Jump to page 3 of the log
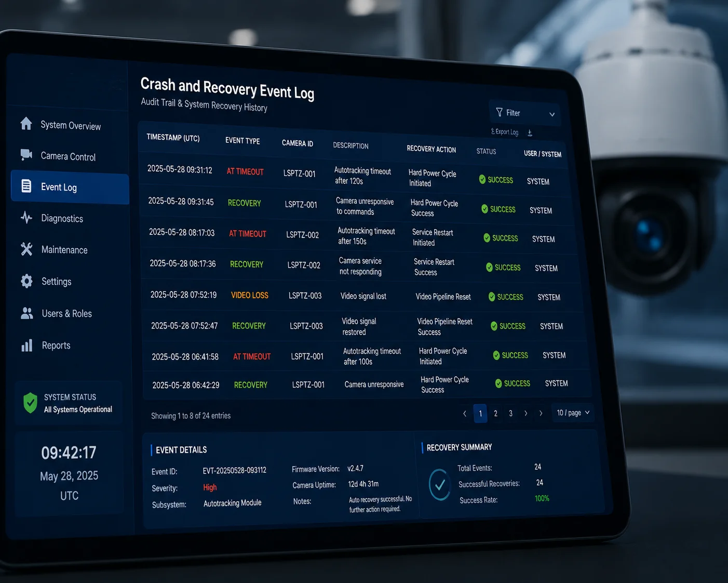This screenshot has height=583, width=728. tap(511, 414)
